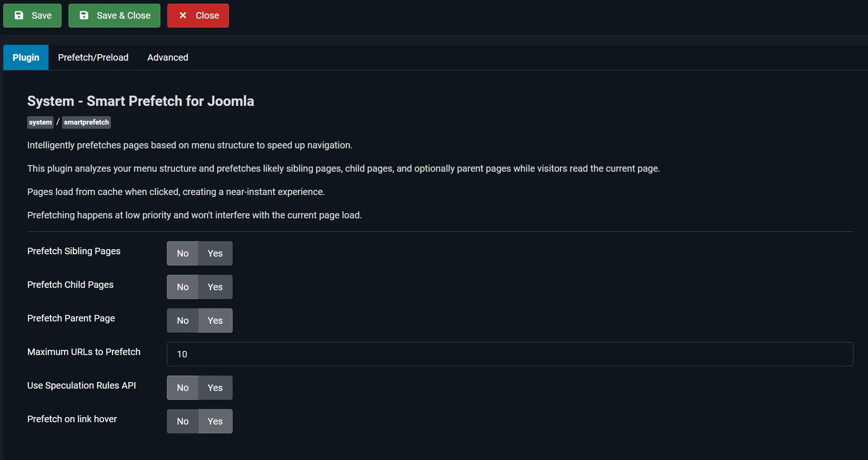Screen dimensions: 868x460
Task: Click the 'Pages load from cache when clicked' line
Action: [x=176, y=192]
